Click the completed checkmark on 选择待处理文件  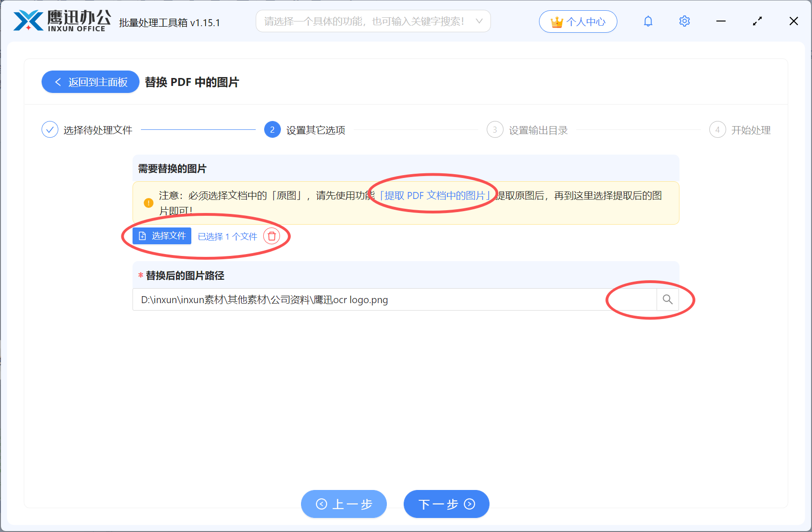tap(50, 129)
